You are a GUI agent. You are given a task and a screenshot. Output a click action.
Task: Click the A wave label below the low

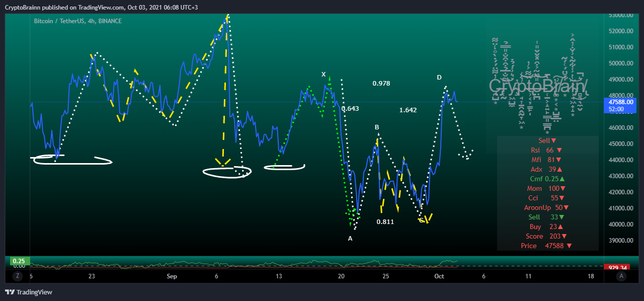350,239
